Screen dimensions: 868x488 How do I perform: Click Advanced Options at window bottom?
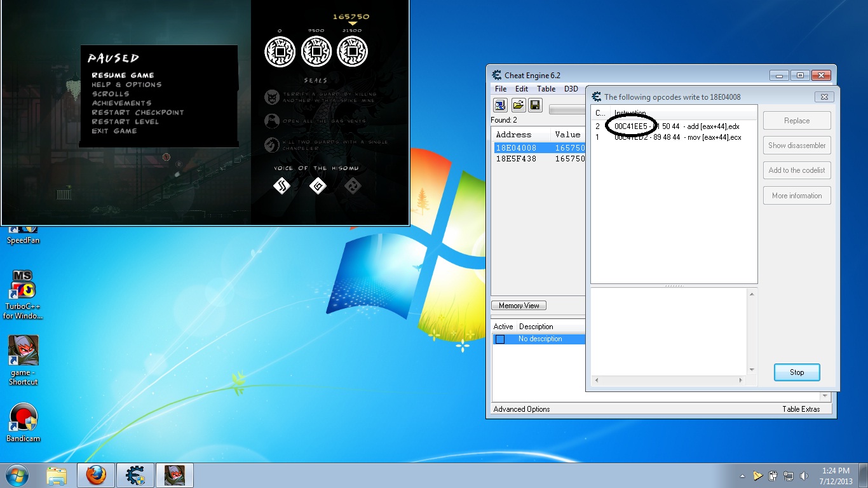tap(522, 409)
